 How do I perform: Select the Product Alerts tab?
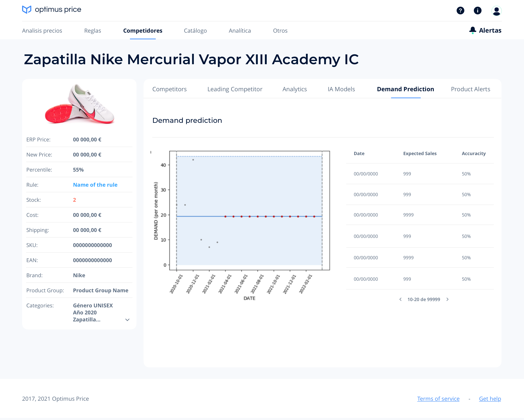pos(470,89)
